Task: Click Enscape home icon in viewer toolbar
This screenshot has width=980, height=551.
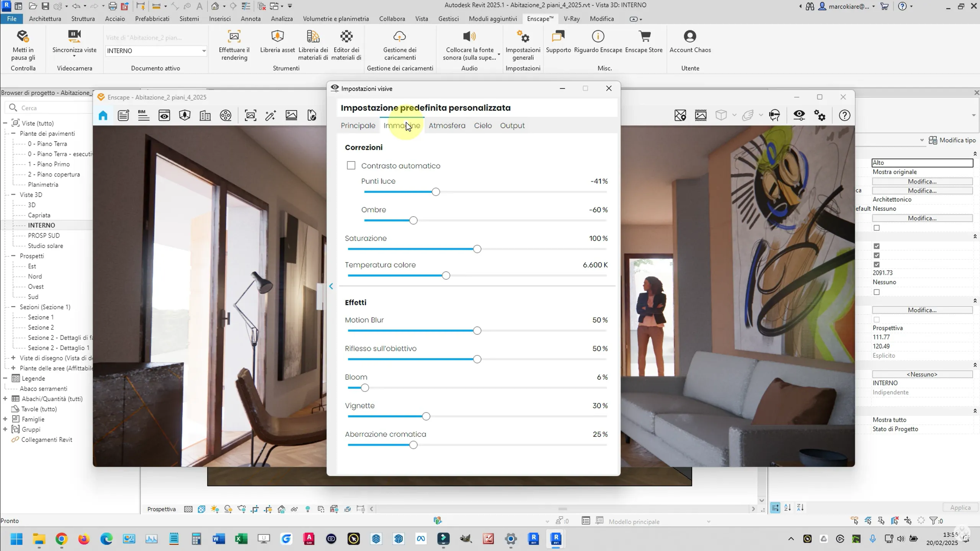Action: [x=103, y=116]
